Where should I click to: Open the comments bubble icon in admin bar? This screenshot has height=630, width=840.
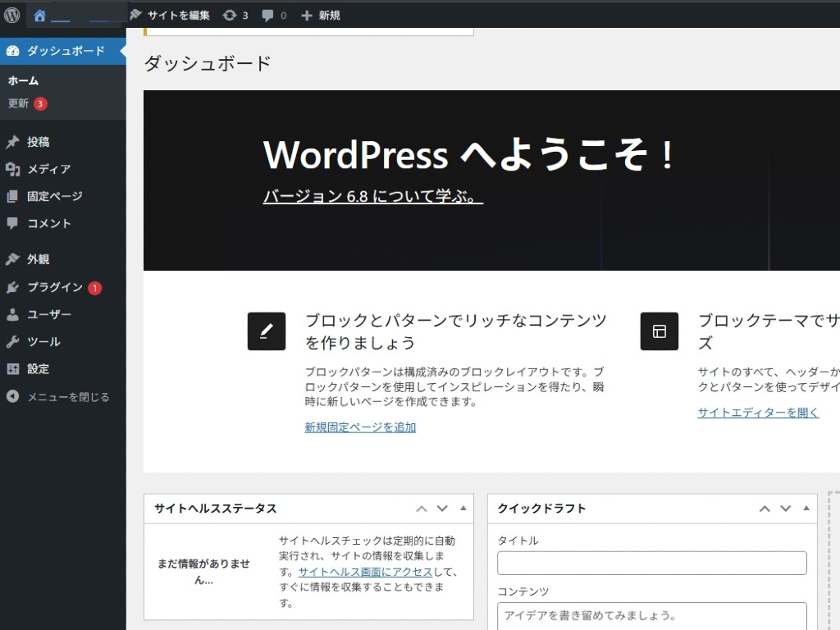click(267, 16)
